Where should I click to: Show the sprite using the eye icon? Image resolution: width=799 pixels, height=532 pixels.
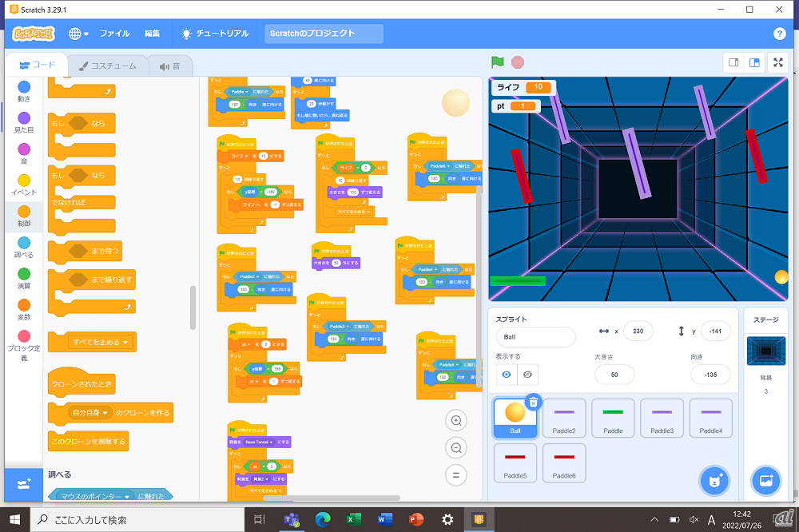click(x=507, y=374)
